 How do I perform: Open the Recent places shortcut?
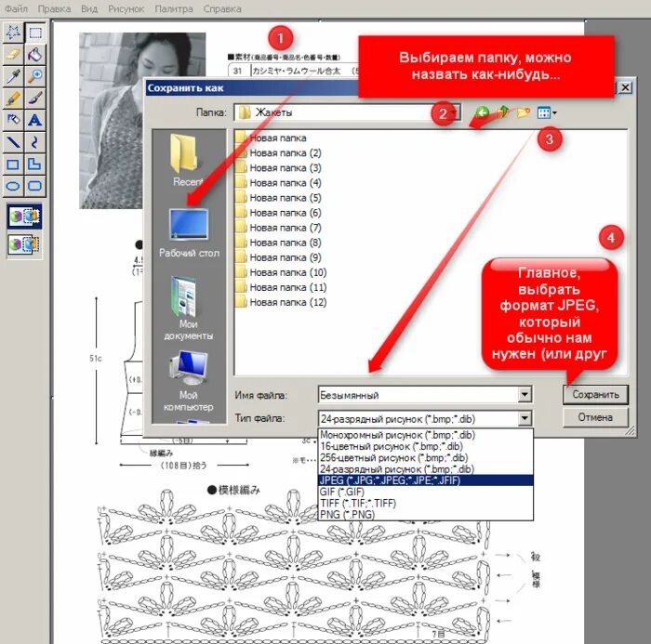pos(188,160)
